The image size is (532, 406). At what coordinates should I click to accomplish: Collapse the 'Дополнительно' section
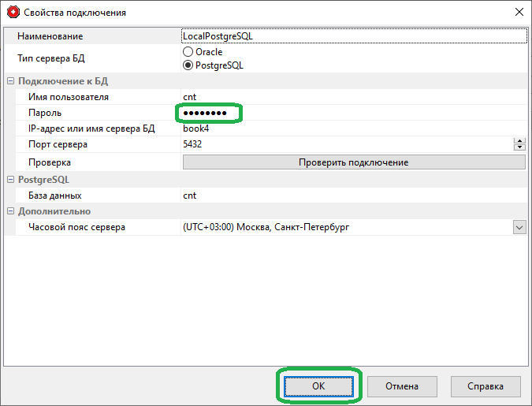point(11,211)
